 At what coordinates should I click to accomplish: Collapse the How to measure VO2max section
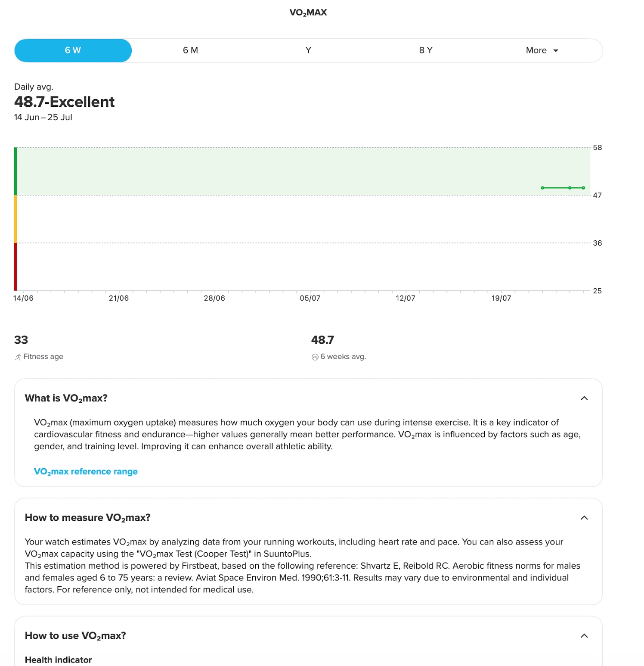pyautogui.click(x=584, y=517)
